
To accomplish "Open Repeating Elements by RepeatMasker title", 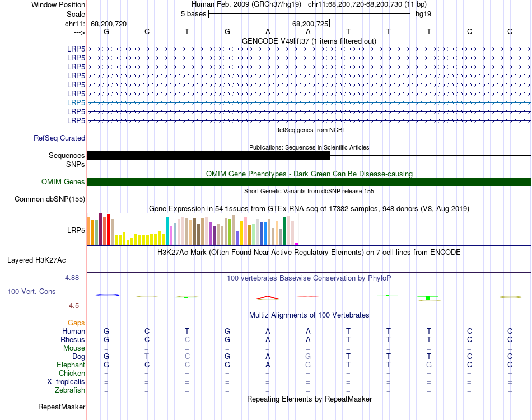I will pyautogui.click(x=309, y=399).
